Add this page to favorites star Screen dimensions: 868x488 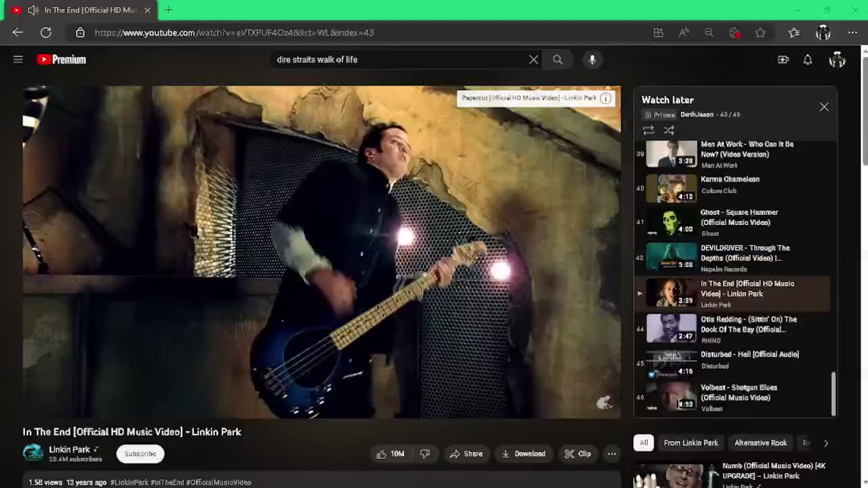click(x=760, y=33)
